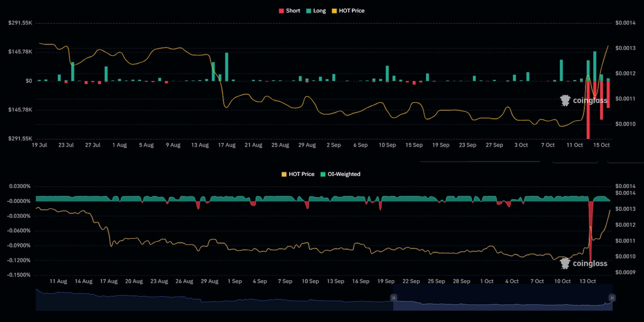Click the green OI-Weighted legend color square
Screen dimensions: 644x322
tap(323, 174)
